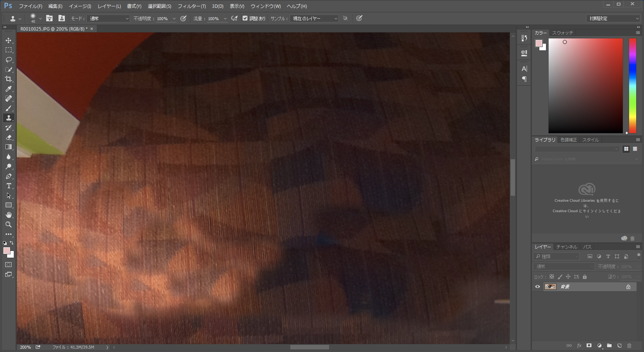The height and width of the screenshot is (352, 644).
Task: Switch to the チャンネル tab
Action: click(x=566, y=247)
